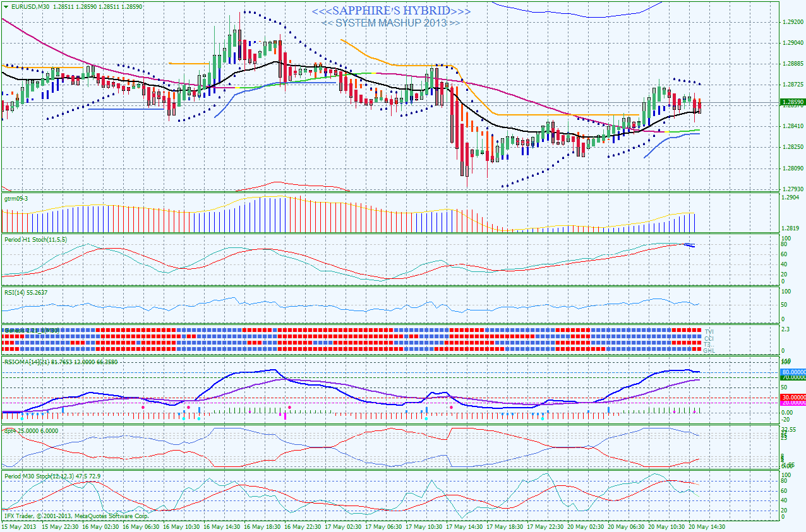Click the 17 May 02:30 time label
This screenshot has width=806, height=532.
click(343, 526)
